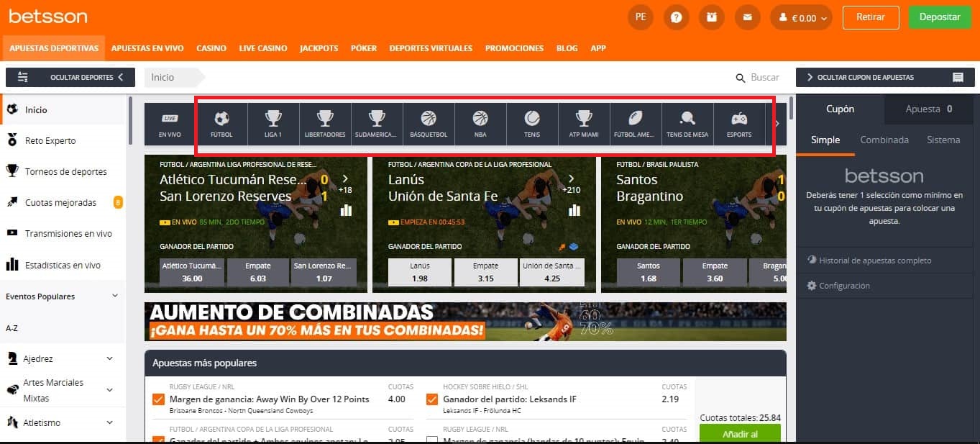Switch to the Combinada coupon tab

click(884, 140)
